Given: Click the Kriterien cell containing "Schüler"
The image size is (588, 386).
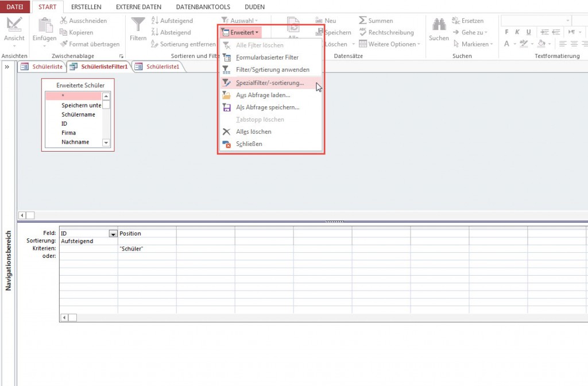Looking at the screenshot, I should coord(146,249).
